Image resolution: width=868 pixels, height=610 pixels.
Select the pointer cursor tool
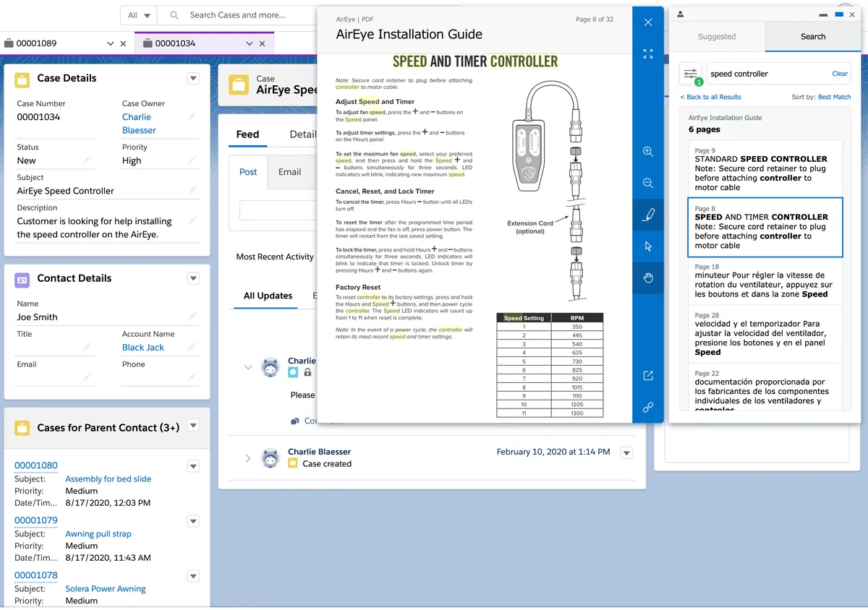click(x=648, y=246)
